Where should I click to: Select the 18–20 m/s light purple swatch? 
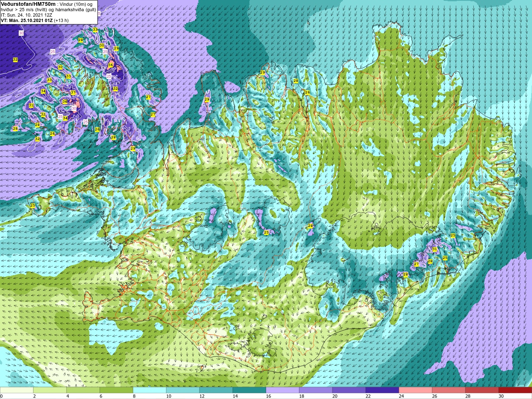click(316, 390)
